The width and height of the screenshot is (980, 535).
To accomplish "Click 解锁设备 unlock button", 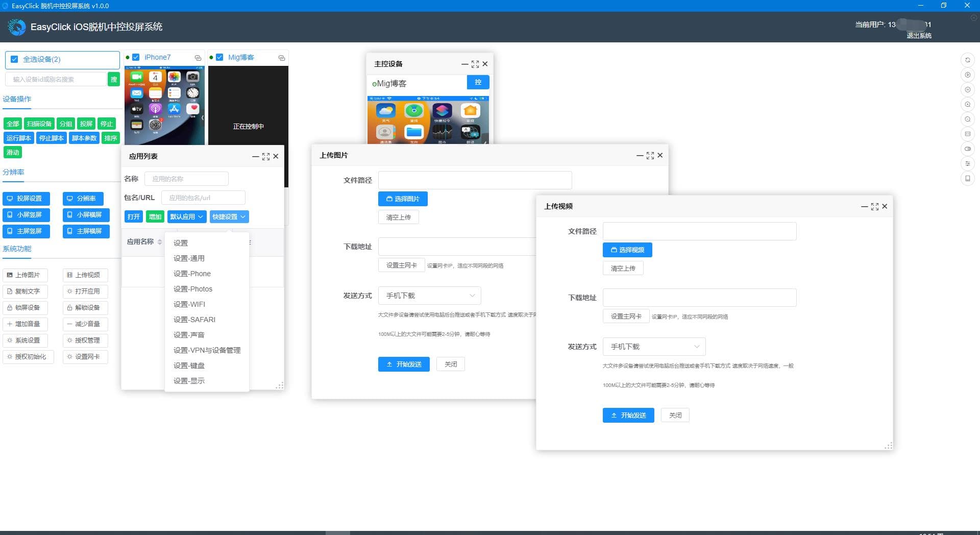I will pos(85,308).
